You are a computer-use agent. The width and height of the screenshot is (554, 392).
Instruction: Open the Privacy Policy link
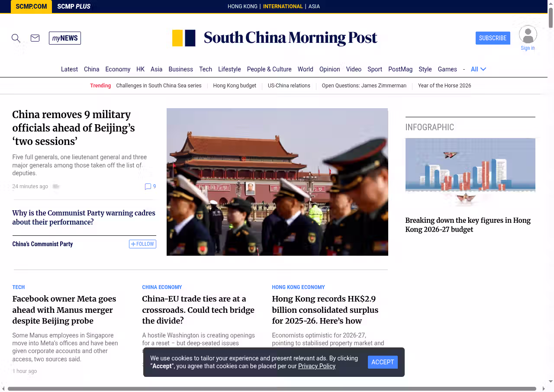pos(316,366)
